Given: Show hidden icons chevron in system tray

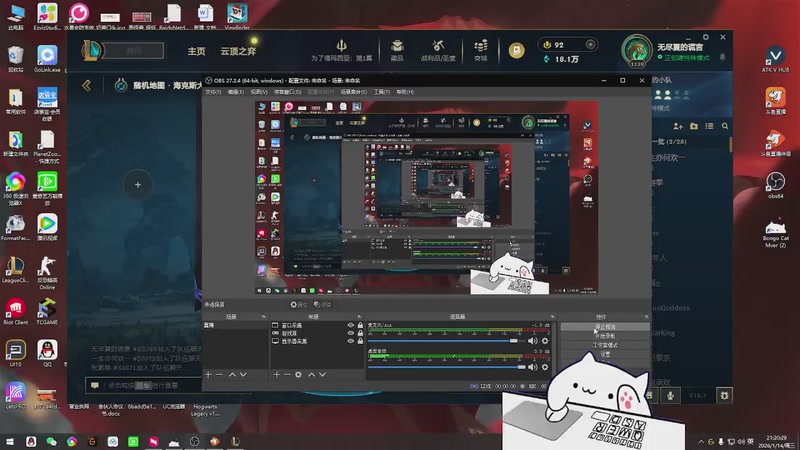Looking at the screenshot, I should [x=701, y=441].
